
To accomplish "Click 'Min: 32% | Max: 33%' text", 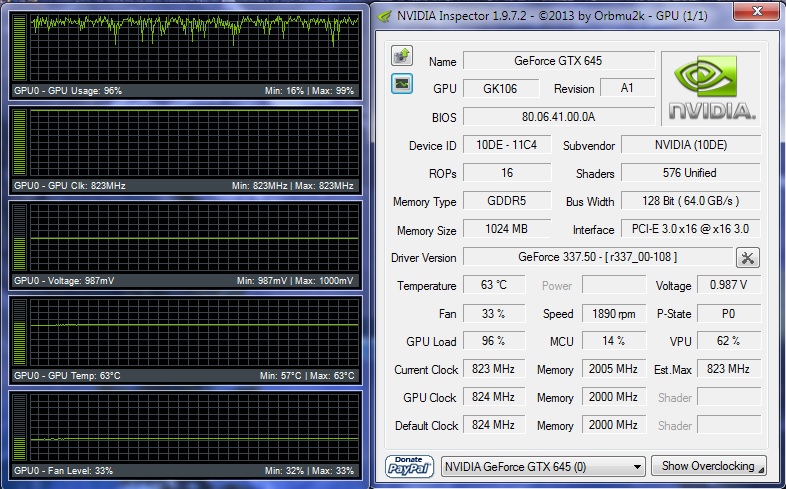I will (x=309, y=471).
